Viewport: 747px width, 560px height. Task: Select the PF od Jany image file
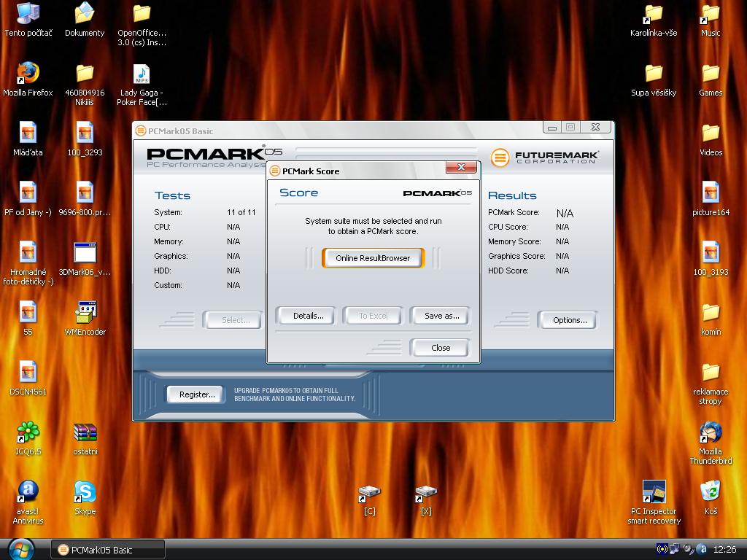coord(28,198)
